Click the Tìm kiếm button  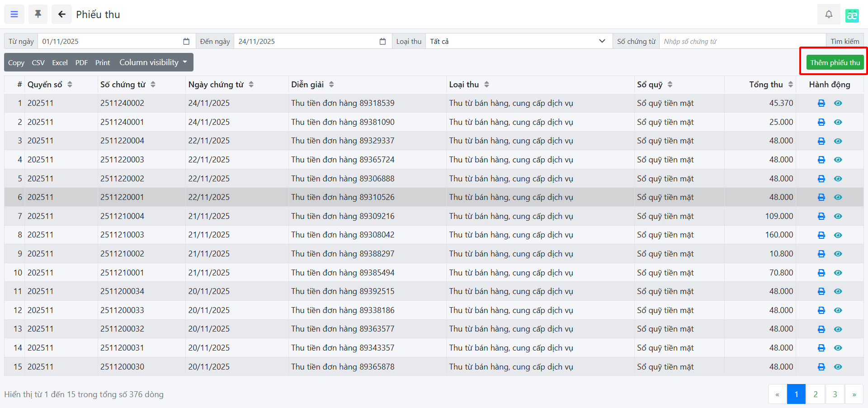click(x=844, y=42)
